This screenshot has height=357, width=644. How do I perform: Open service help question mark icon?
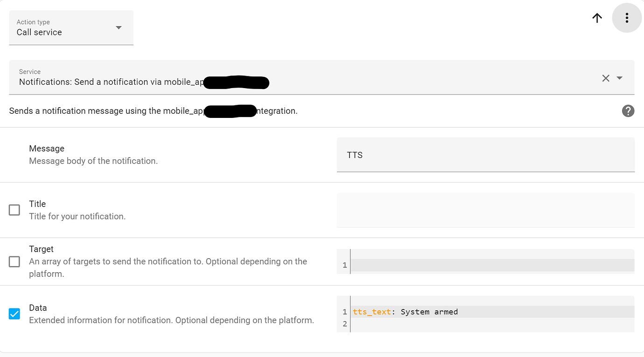pos(628,111)
